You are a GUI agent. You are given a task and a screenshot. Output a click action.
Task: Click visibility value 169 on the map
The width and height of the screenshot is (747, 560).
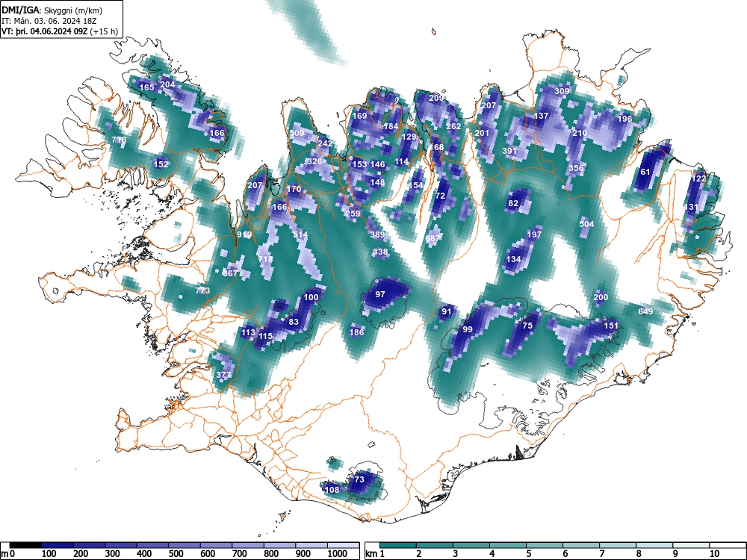(x=360, y=116)
